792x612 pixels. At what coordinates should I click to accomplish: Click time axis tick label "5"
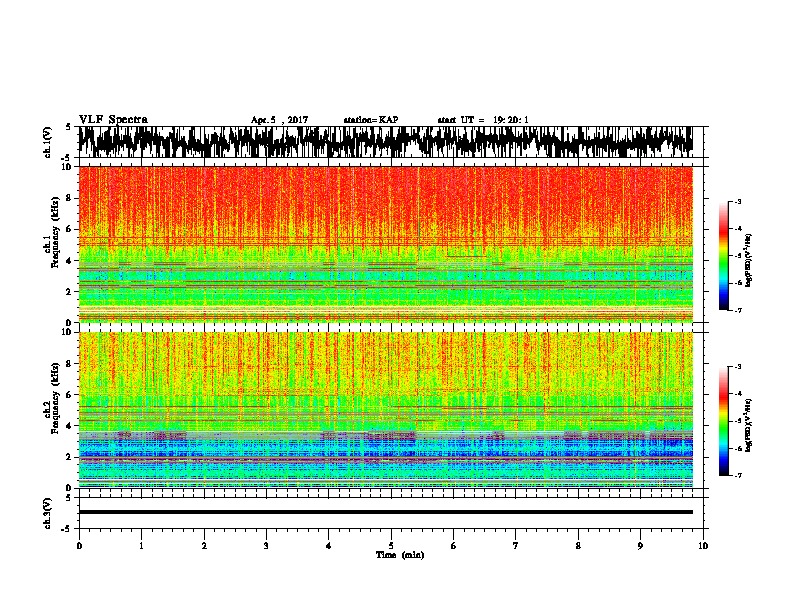tap(391, 546)
